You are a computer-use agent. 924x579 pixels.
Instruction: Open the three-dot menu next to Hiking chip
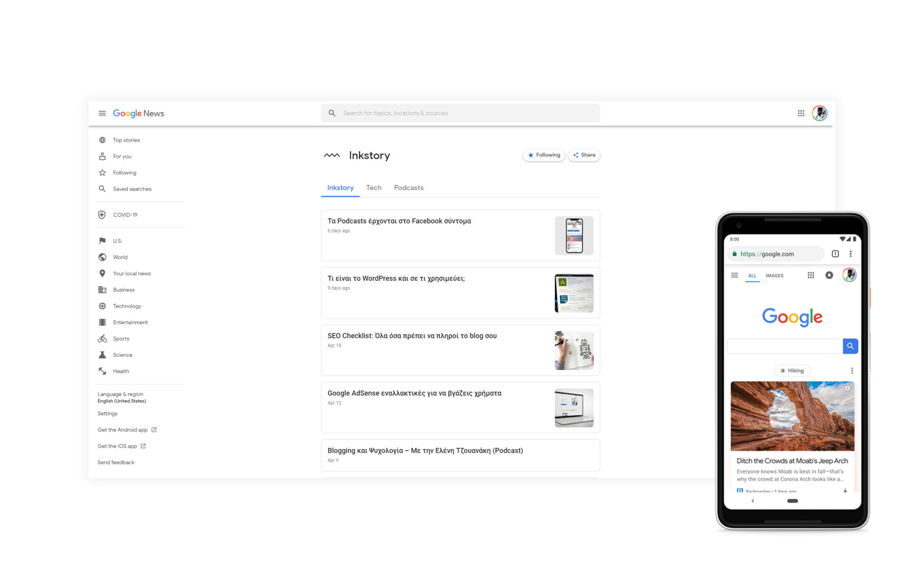tap(852, 370)
